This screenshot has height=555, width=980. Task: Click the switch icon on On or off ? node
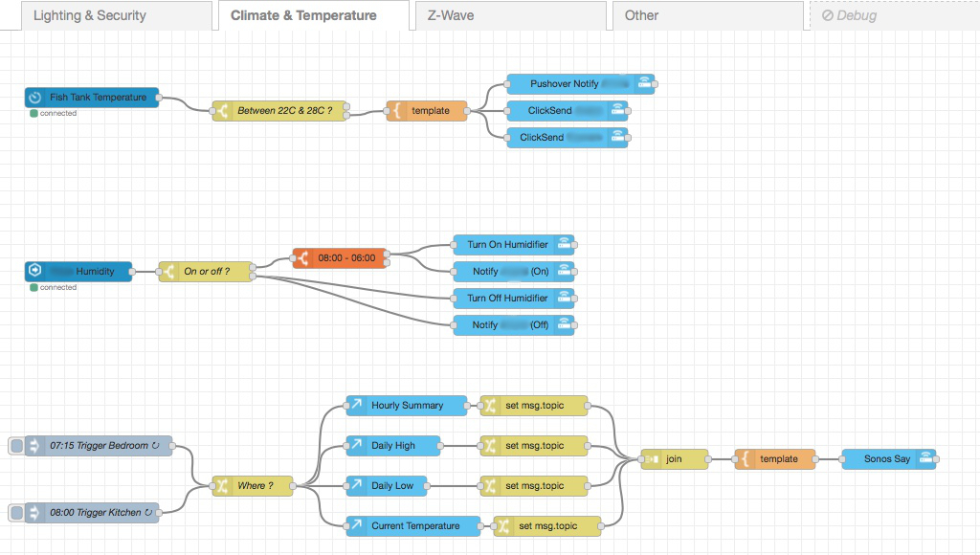tap(168, 271)
